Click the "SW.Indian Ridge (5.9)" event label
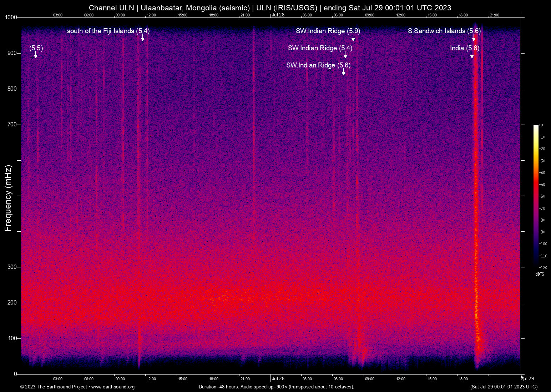Screen dimensions: 551x392 tap(328, 31)
